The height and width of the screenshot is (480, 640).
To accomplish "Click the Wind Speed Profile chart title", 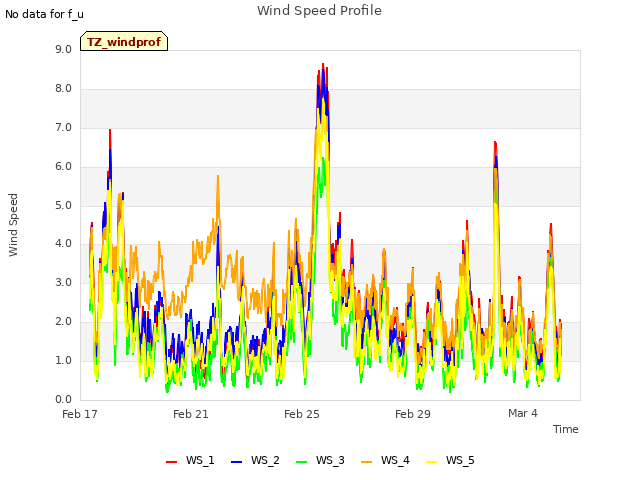I will 319,11.
